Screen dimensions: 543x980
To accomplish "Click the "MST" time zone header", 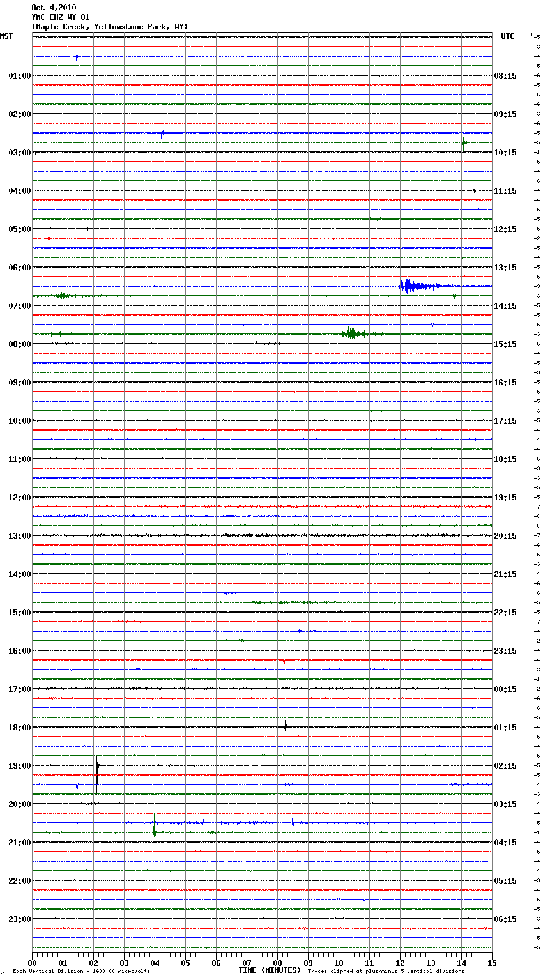I will [x=6, y=36].
